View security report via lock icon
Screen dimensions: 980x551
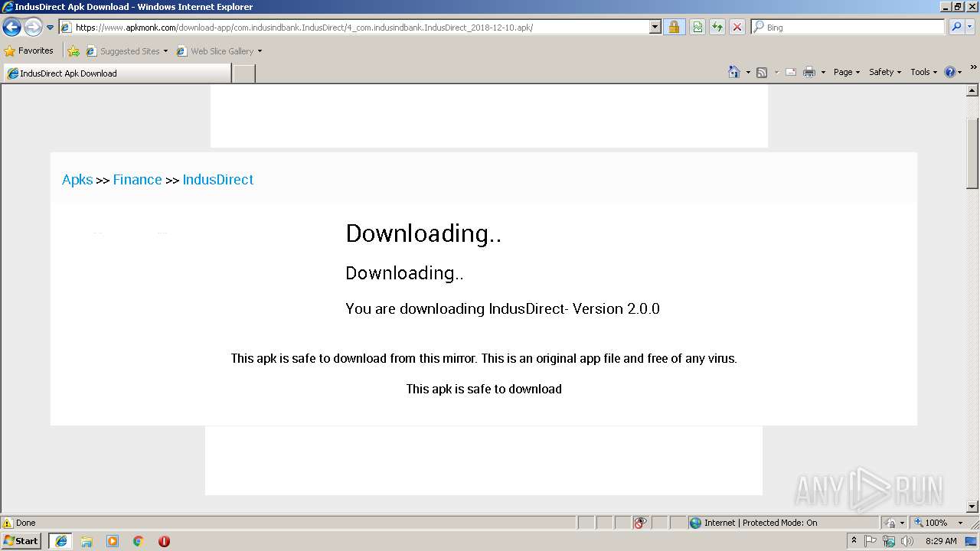[x=674, y=28]
